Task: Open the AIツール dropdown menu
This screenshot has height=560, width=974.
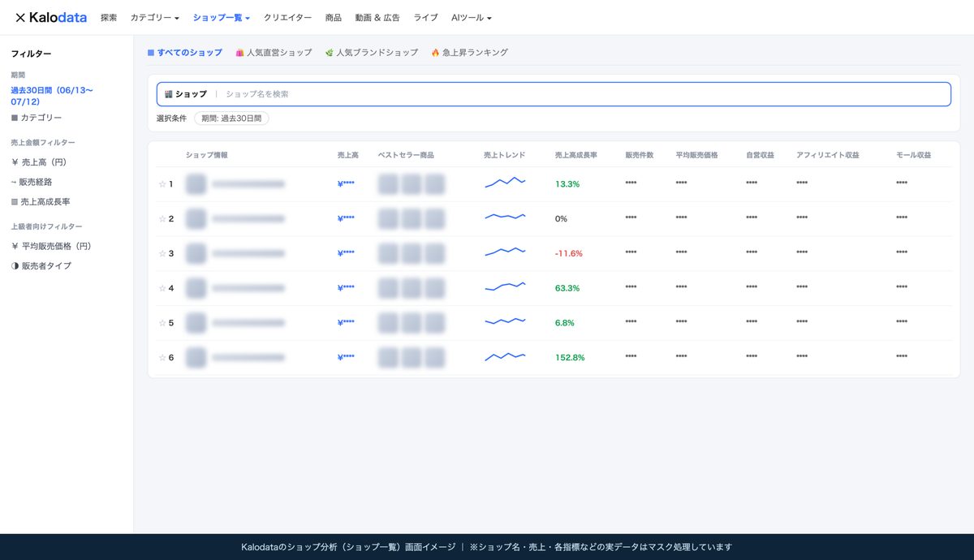Action: point(472,17)
